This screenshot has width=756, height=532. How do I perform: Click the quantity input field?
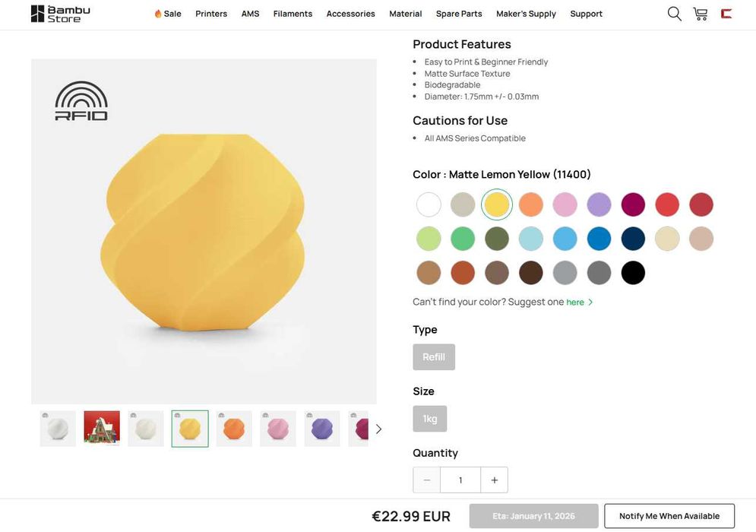point(460,480)
